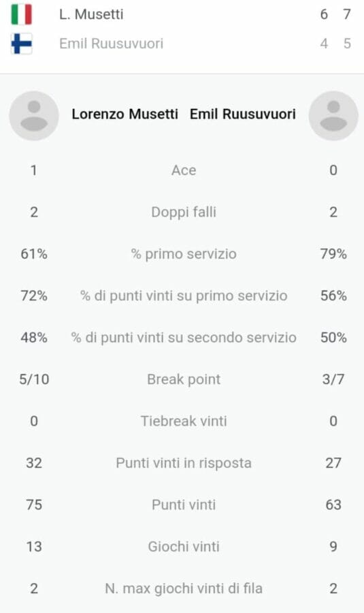Select % di punti vinti su secondo servizio
The image size is (364, 613).
[184, 338]
